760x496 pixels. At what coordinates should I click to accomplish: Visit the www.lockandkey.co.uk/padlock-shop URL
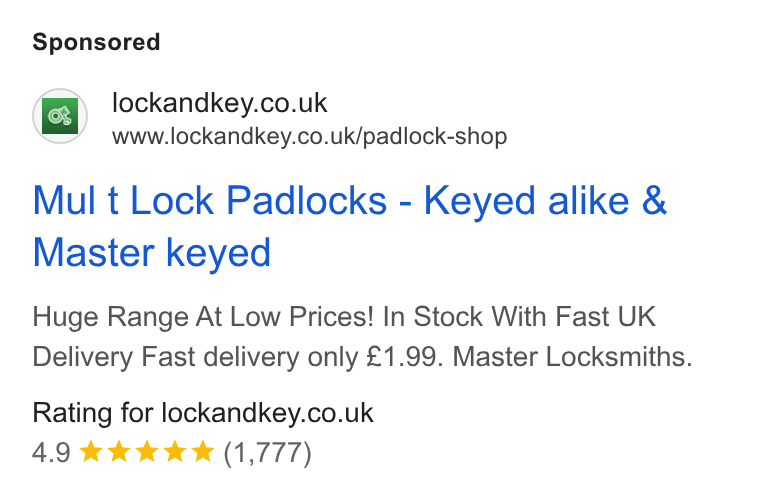coord(310,136)
